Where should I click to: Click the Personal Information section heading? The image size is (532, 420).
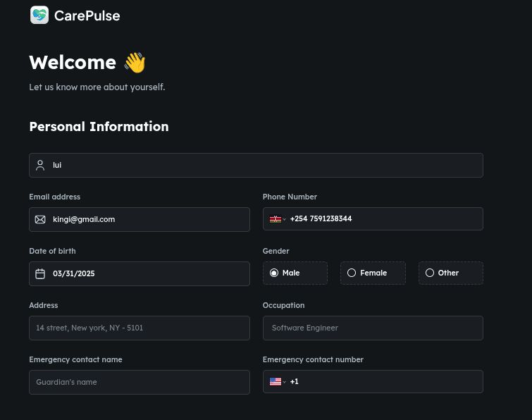click(99, 127)
